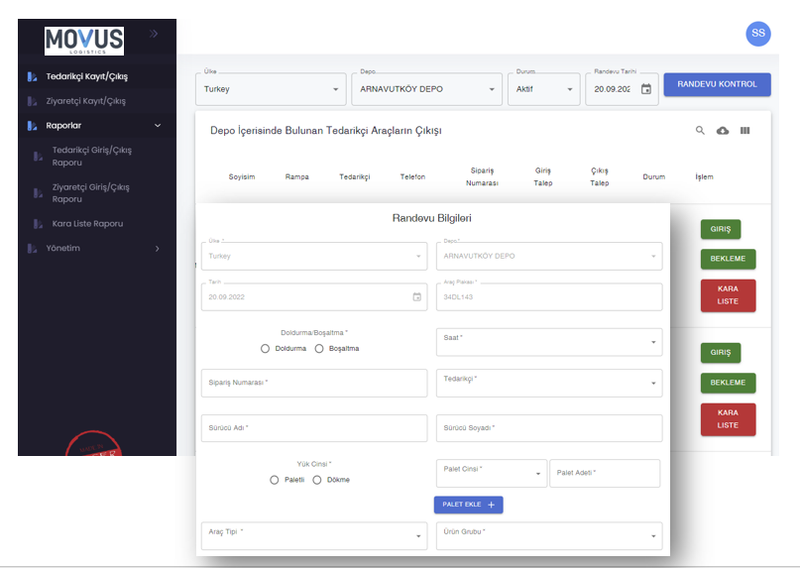Select the Doldurma radio button
800x568 pixels.
pos(265,349)
